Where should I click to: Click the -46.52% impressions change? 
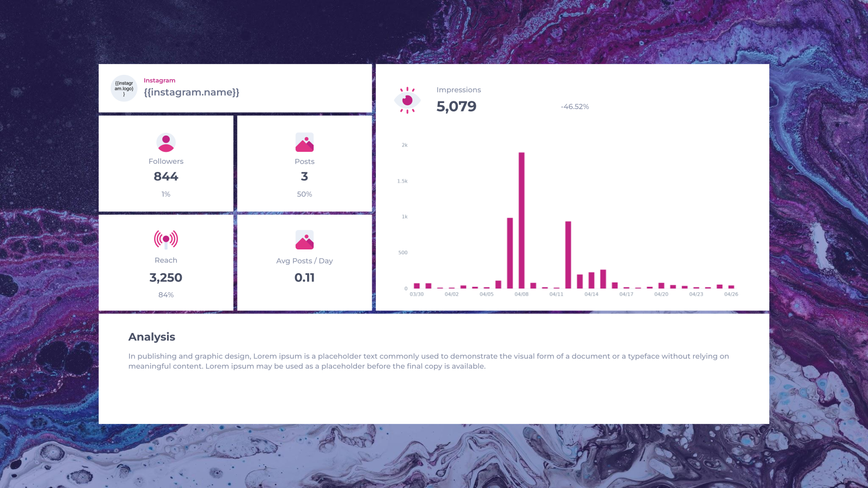[x=575, y=107]
